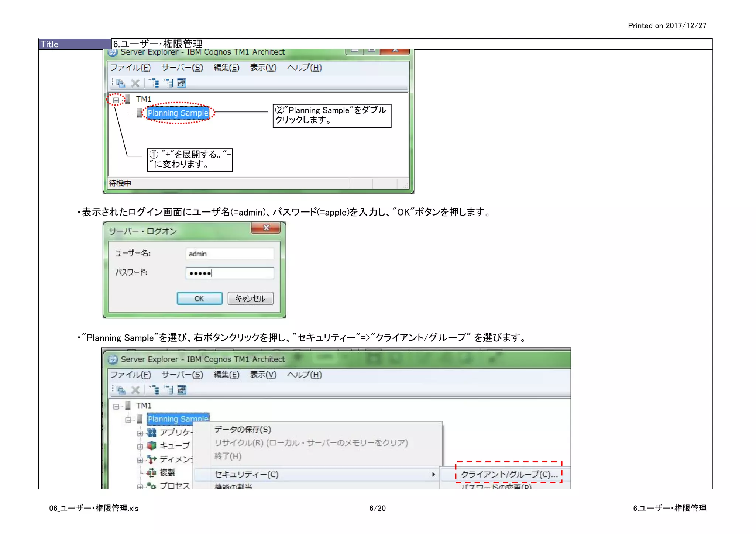Collapse the TM1 node in the upper window

point(116,100)
